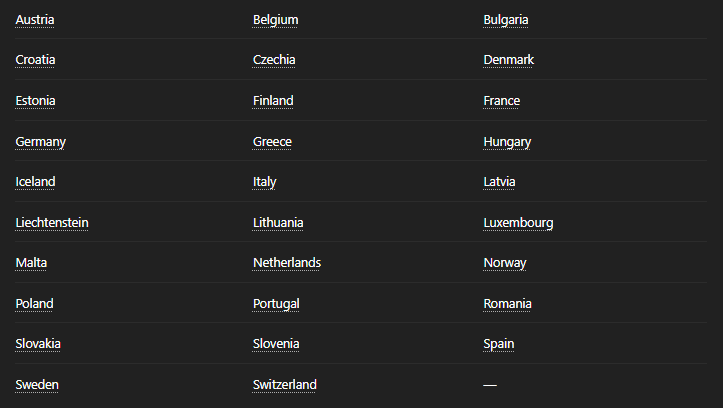Click the Germany link
Screen dimensions: 723x408
(x=41, y=142)
